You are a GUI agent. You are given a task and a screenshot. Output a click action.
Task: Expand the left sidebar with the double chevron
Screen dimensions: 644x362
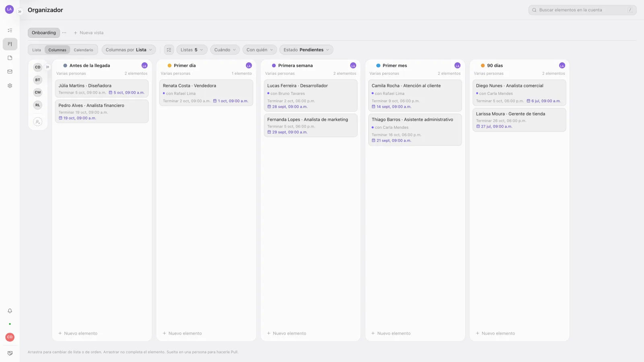20,12
